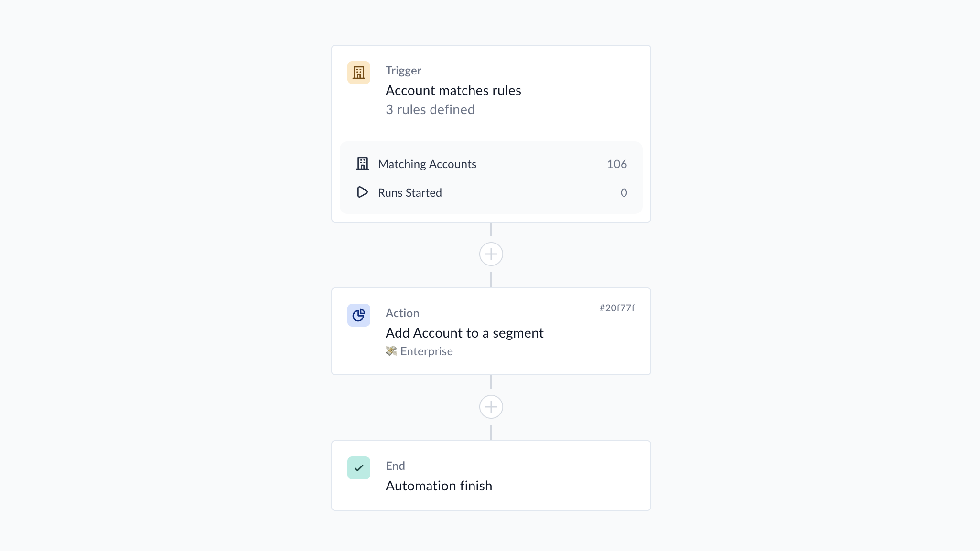Open the Account matches rules title
The image size is (980, 551).
tap(453, 90)
